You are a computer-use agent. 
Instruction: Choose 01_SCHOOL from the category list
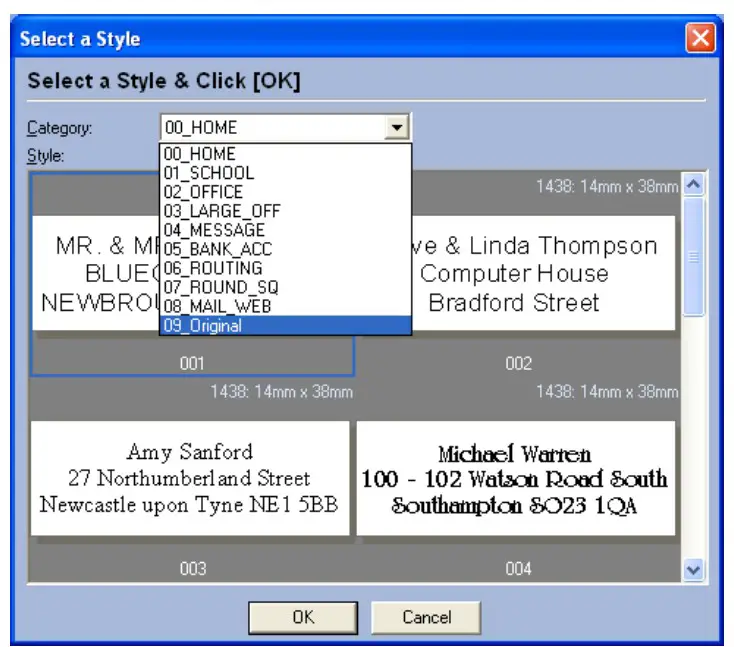(286, 173)
